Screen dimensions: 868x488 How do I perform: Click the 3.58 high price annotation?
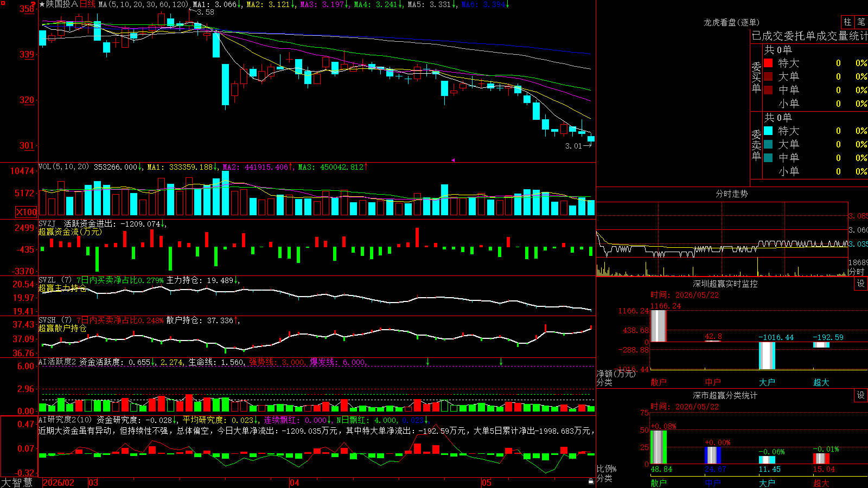206,12
